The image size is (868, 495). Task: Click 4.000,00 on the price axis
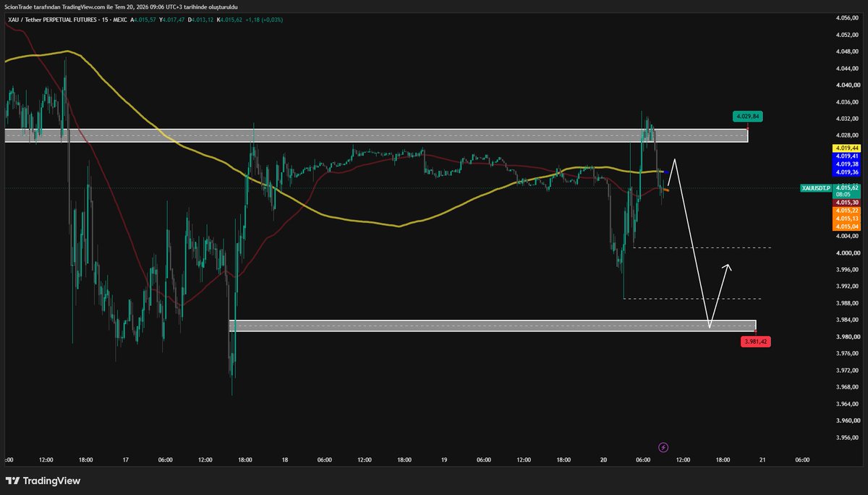[x=846, y=253]
